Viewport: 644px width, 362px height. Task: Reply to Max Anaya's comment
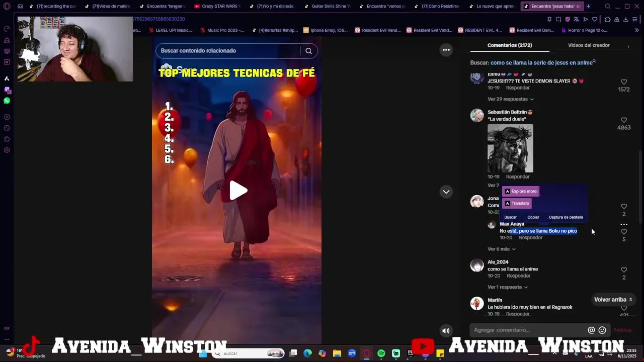tap(530, 238)
